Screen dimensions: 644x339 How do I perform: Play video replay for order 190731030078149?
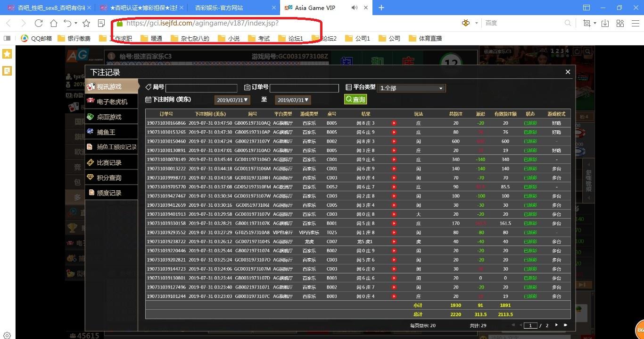[x=394, y=160]
